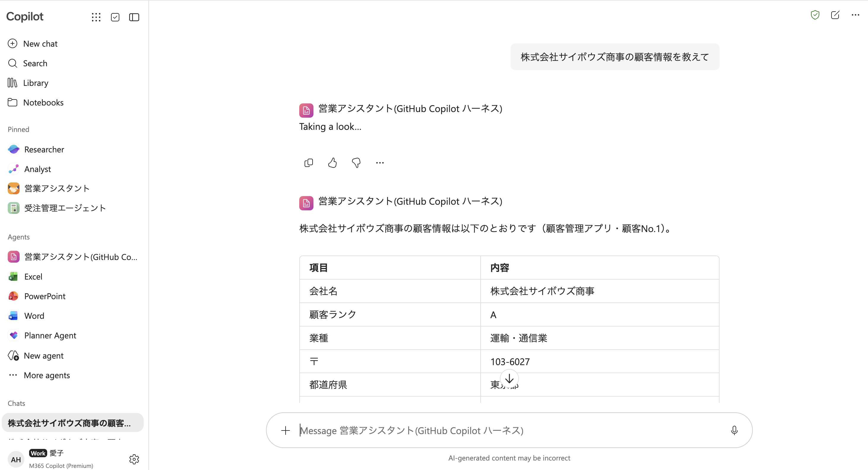Open settings gear icon

(134, 459)
